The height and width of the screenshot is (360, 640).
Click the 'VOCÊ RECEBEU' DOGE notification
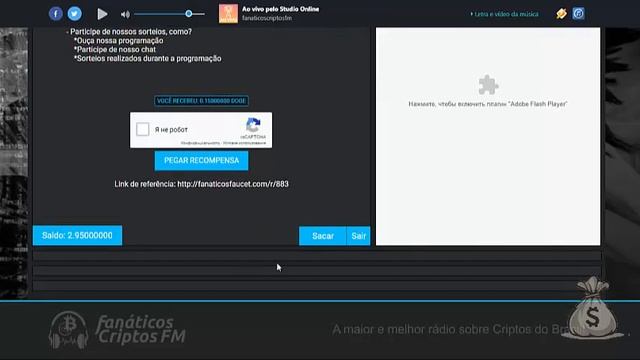pos(201,101)
